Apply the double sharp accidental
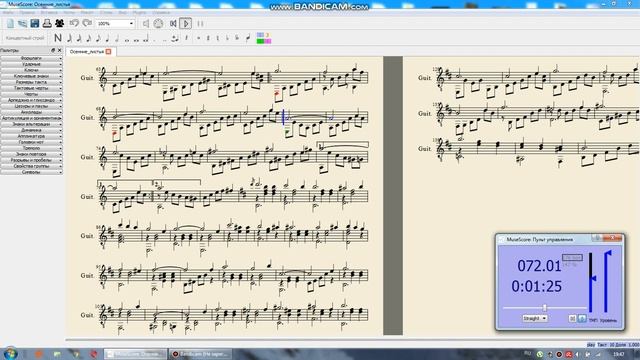Screen dimensions: 640x360 pyautogui.click(x=199, y=38)
